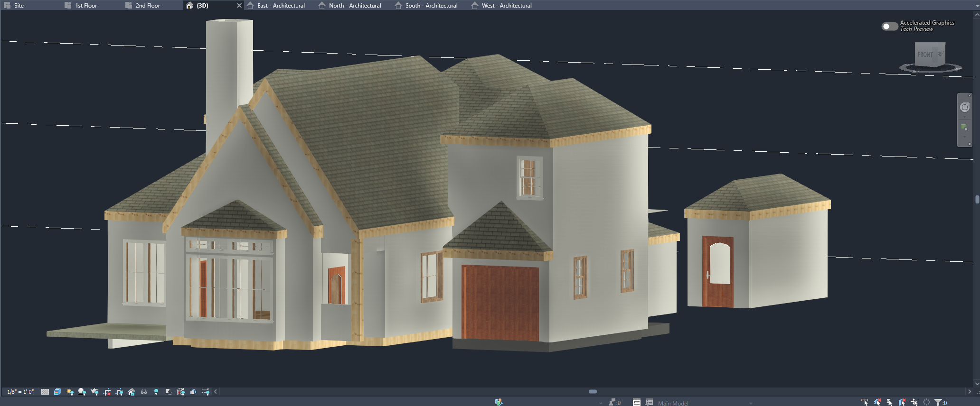This screenshot has height=406, width=980.
Task: Click the Active Only design option icon
Action: 650,402
